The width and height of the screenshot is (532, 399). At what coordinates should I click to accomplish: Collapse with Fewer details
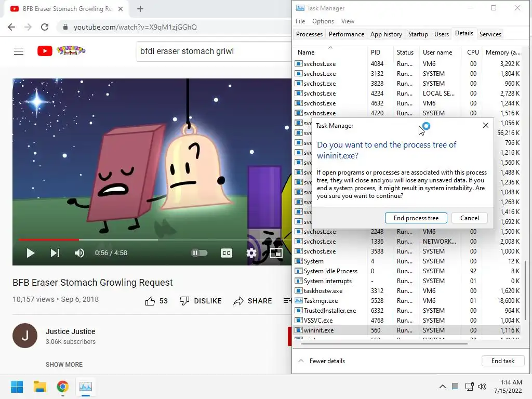(321, 361)
